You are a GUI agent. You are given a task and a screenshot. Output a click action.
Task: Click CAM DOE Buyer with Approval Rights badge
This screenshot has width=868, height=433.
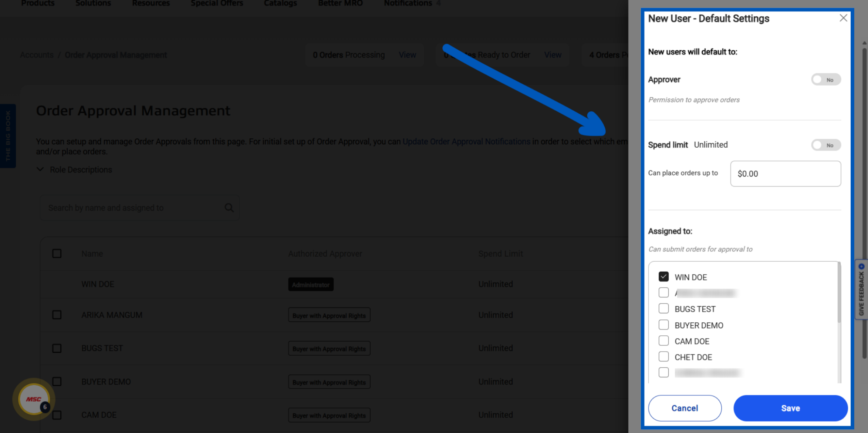(x=329, y=415)
